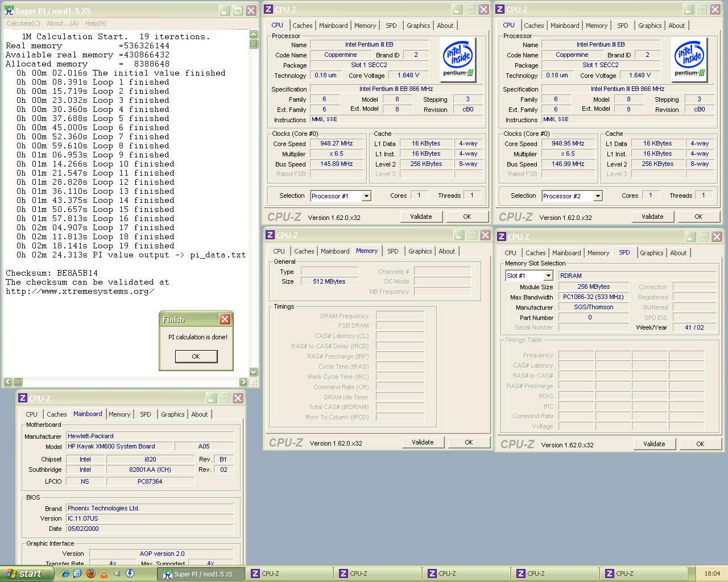Screen dimensions: 728x582
Task: Open Graphics tab in the SPD tab window
Action: pyautogui.click(x=652, y=253)
